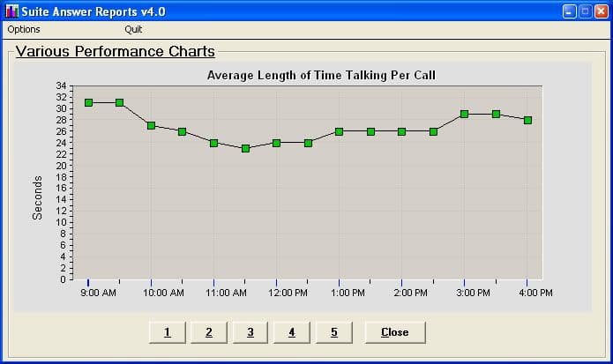
Task: Show performance chart 3
Action: click(x=250, y=332)
